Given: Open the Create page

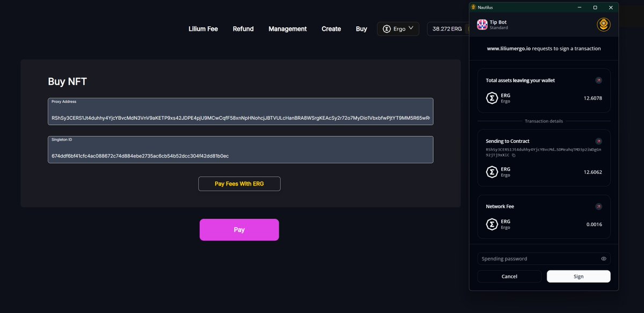Looking at the screenshot, I should click(331, 29).
